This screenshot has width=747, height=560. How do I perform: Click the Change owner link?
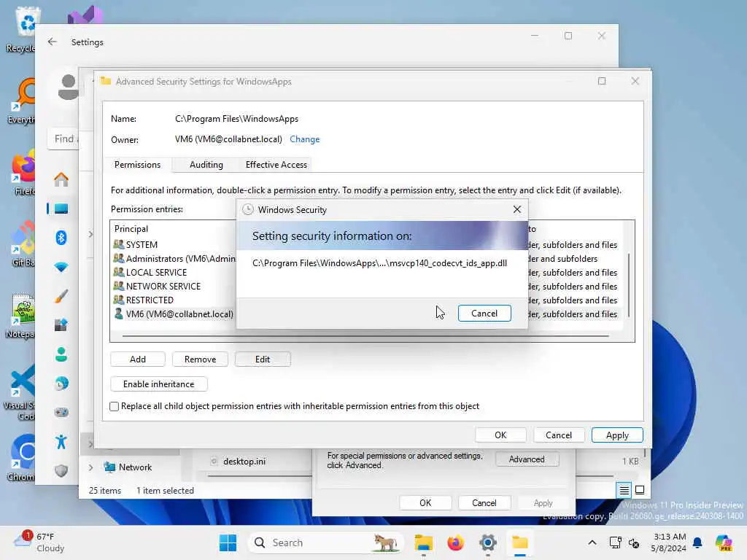[304, 139]
